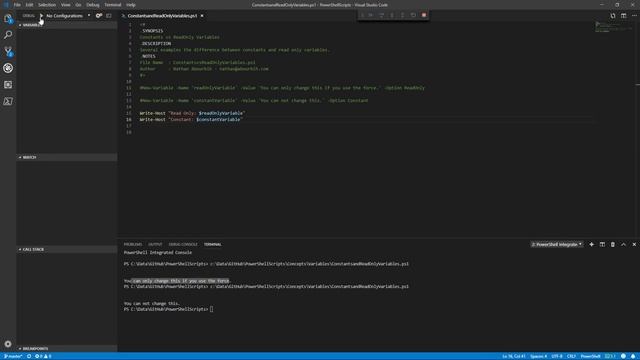This screenshot has height=360, width=640.
Task: Open the Edit menu
Action: pyautogui.click(x=29, y=5)
